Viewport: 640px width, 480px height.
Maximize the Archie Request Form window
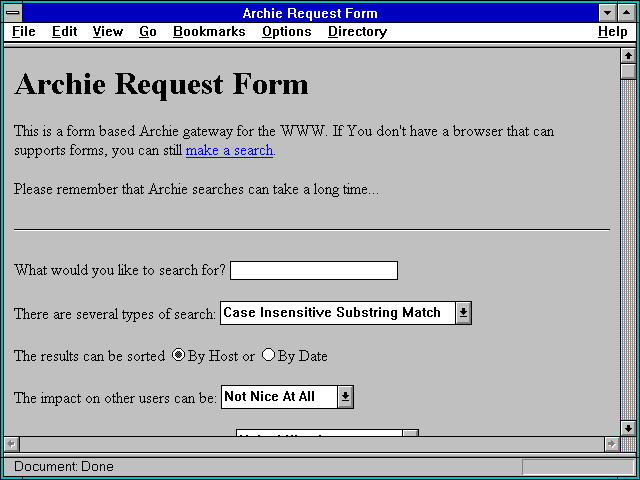coord(627,13)
